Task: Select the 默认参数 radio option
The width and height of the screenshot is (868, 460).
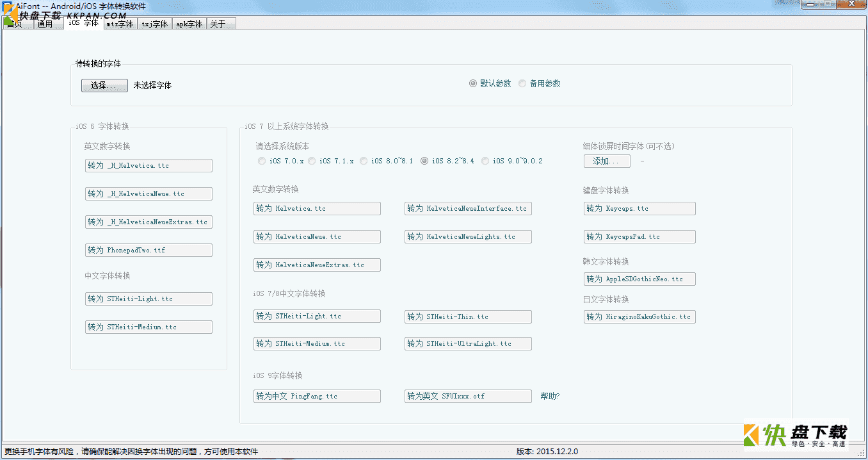Action: (x=490, y=83)
